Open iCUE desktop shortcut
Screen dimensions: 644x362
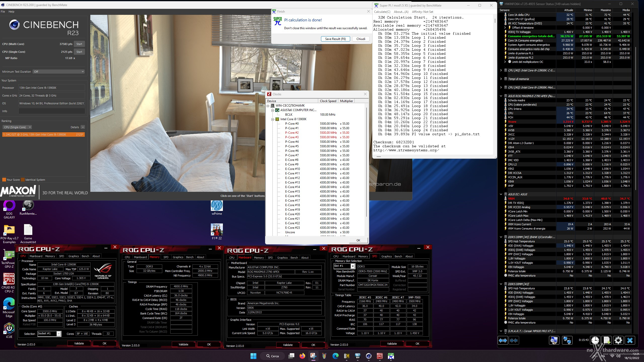9,331
